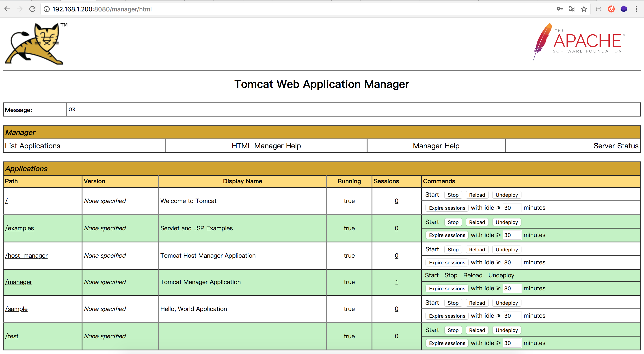Bookmark this page with star icon
This screenshot has width=644, height=354.
pyautogui.click(x=584, y=9)
